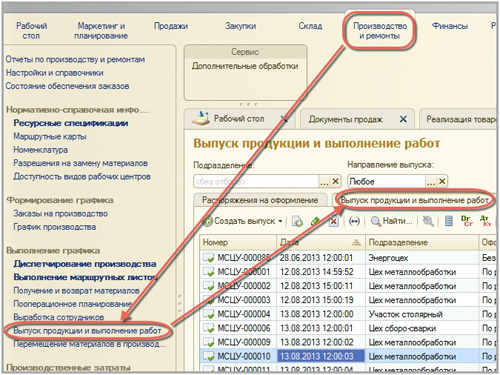
Task: Click the Дт Кт postings icon
Action: coord(486,221)
